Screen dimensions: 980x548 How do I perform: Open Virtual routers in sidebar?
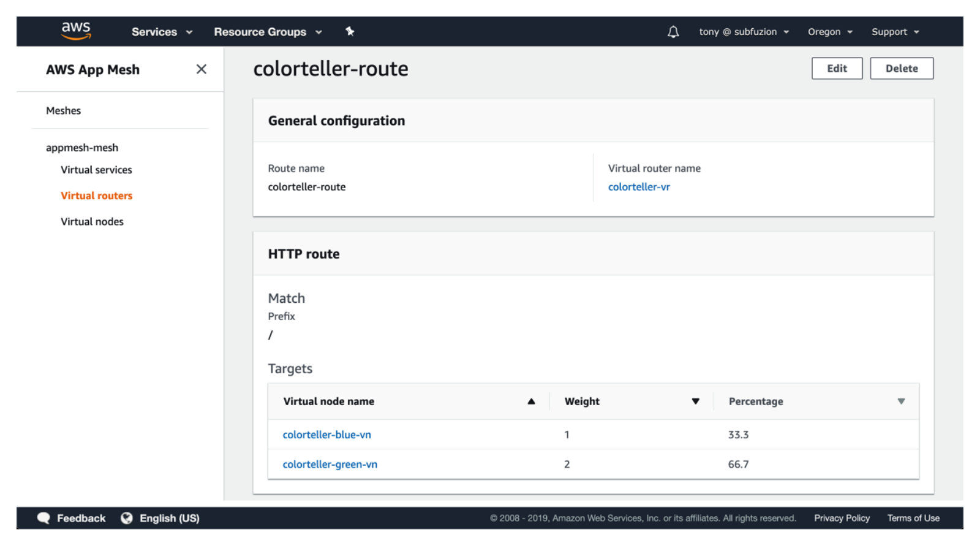point(96,196)
